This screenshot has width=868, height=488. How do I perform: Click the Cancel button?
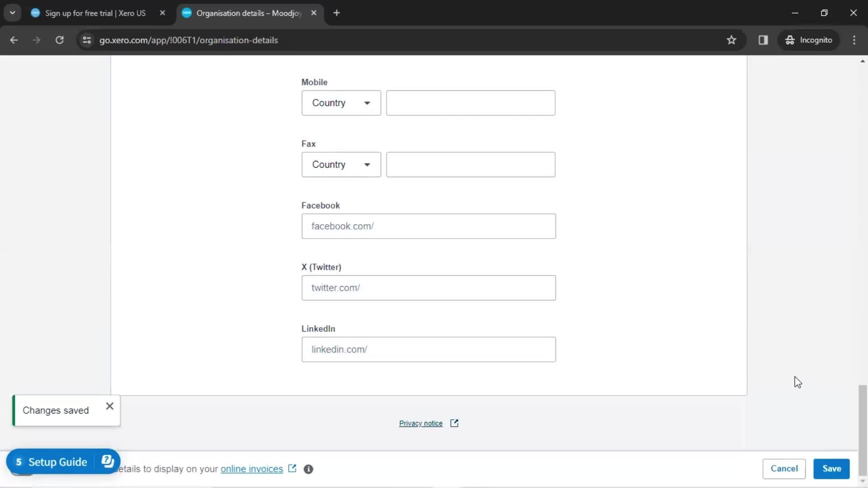click(784, 469)
